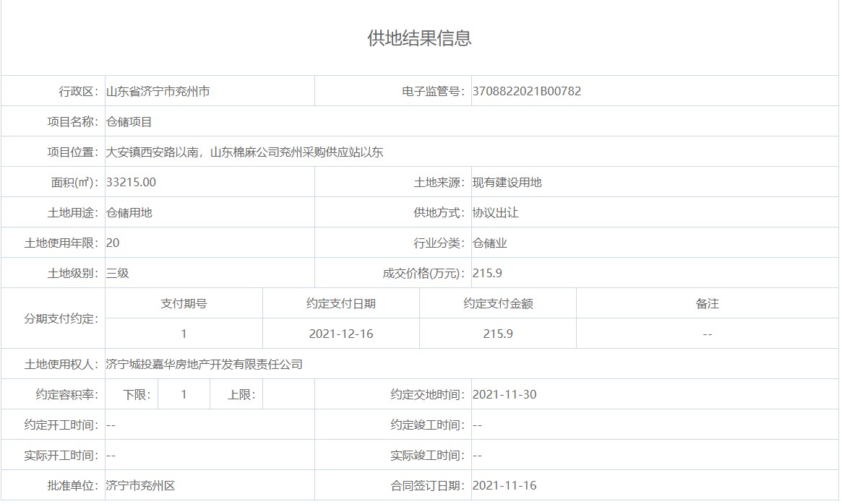Select the contract signing date 2021-11-16

point(504,486)
